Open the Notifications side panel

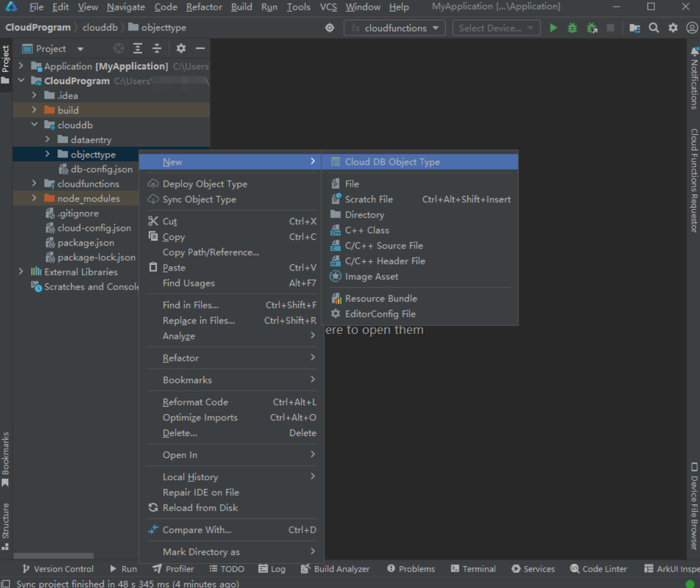point(694,78)
